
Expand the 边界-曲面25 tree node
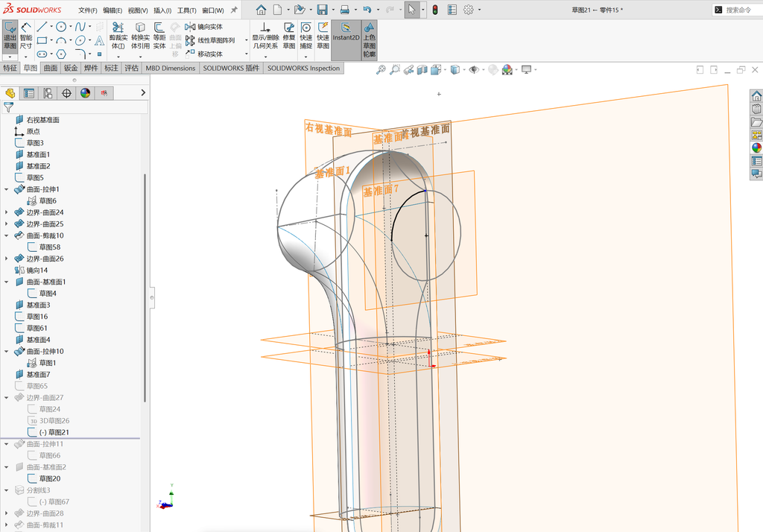(x=6, y=224)
